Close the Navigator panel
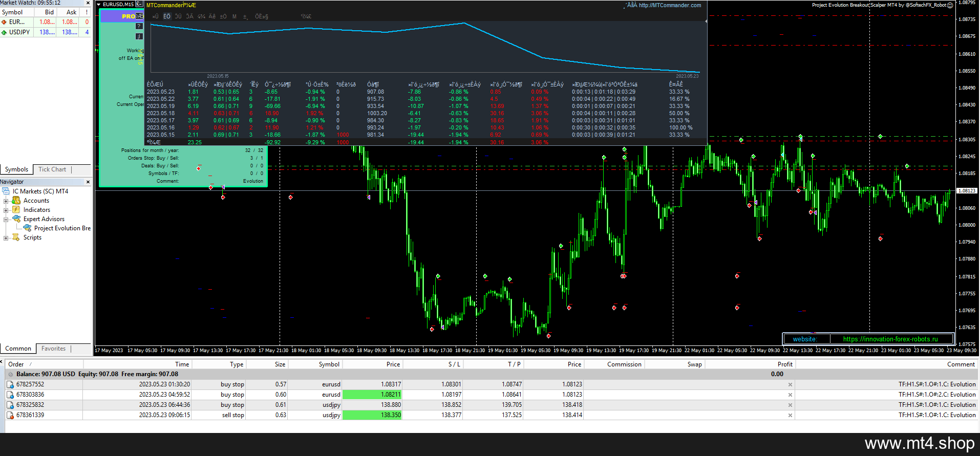Viewport: 980px width, 456px height. pyautogui.click(x=88, y=182)
